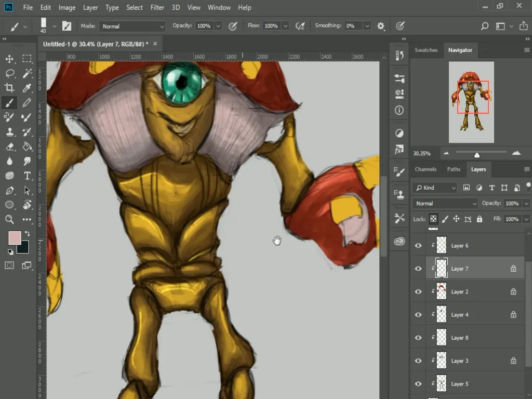Select the Path Selection tool
Viewport: 532px width, 399px height.
27,190
